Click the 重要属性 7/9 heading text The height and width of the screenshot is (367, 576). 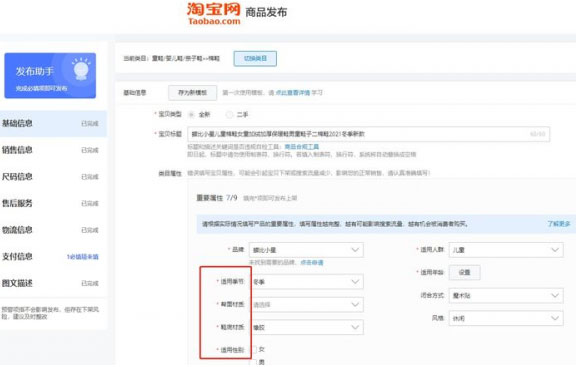pos(217,198)
